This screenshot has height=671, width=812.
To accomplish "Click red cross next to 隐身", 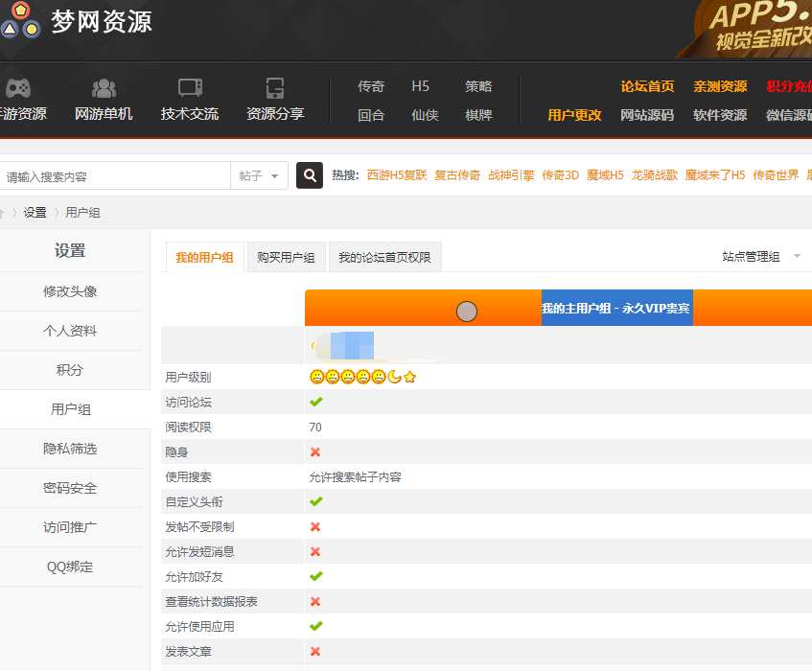I will (315, 452).
